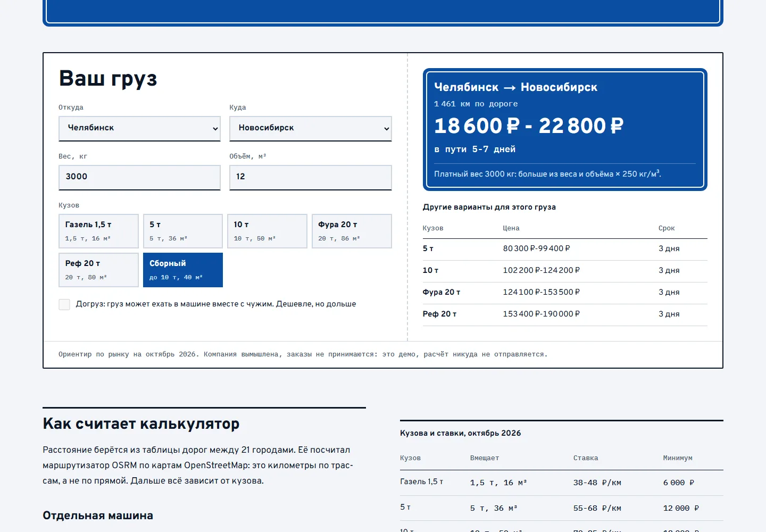
Task: Click the Челябинск → Новосибирск route title
Action: tap(515, 87)
